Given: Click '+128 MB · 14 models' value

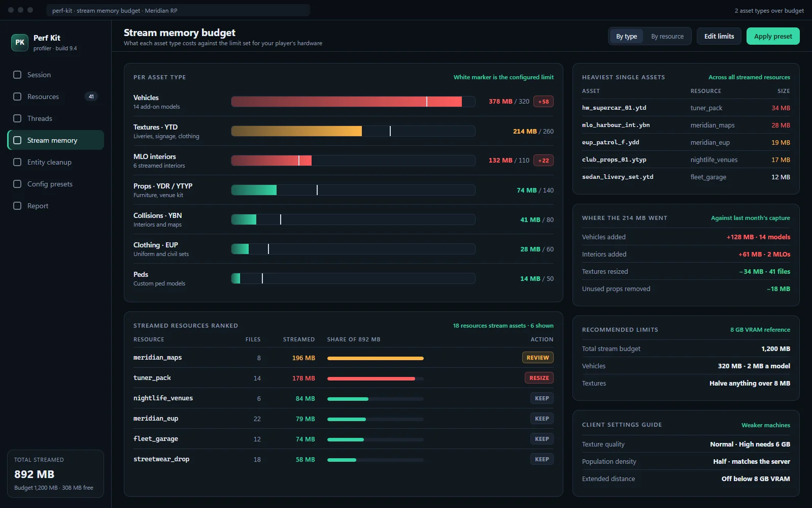Looking at the screenshot, I should click(758, 237).
